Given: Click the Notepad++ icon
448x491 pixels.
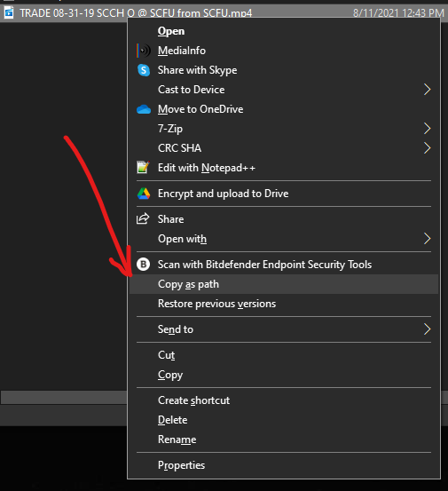Looking at the screenshot, I should click(x=144, y=168).
